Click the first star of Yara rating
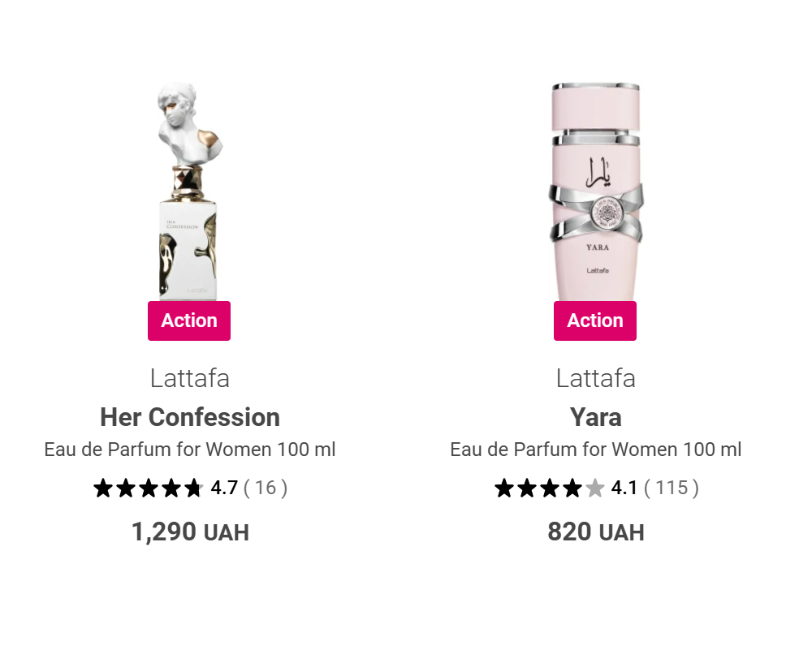The height and width of the screenshot is (667, 812). click(x=504, y=488)
